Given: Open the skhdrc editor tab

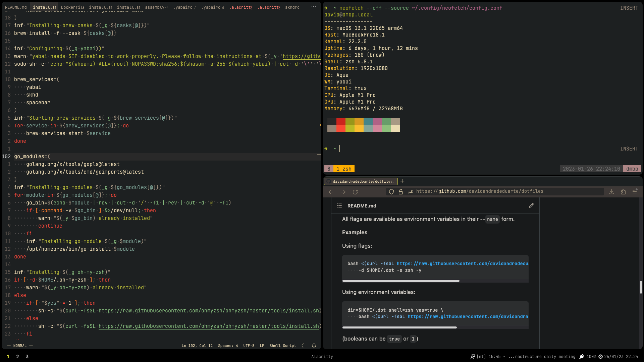Looking at the screenshot, I should 292,7.
